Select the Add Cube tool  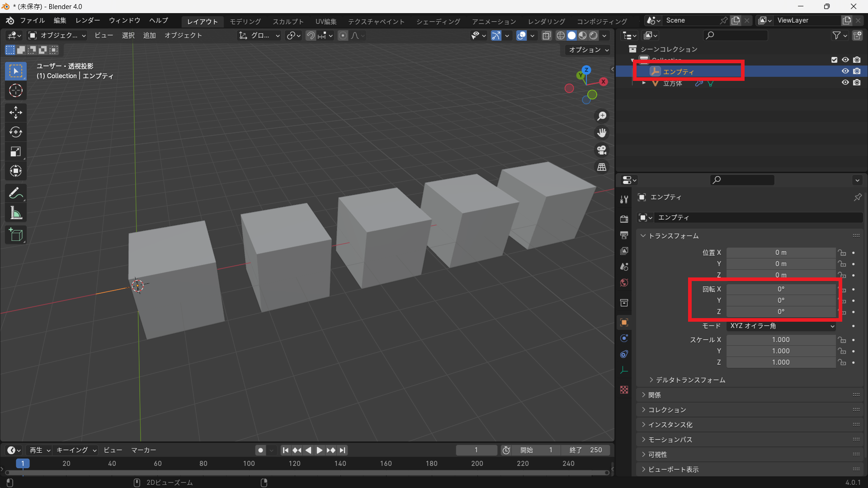(x=16, y=235)
